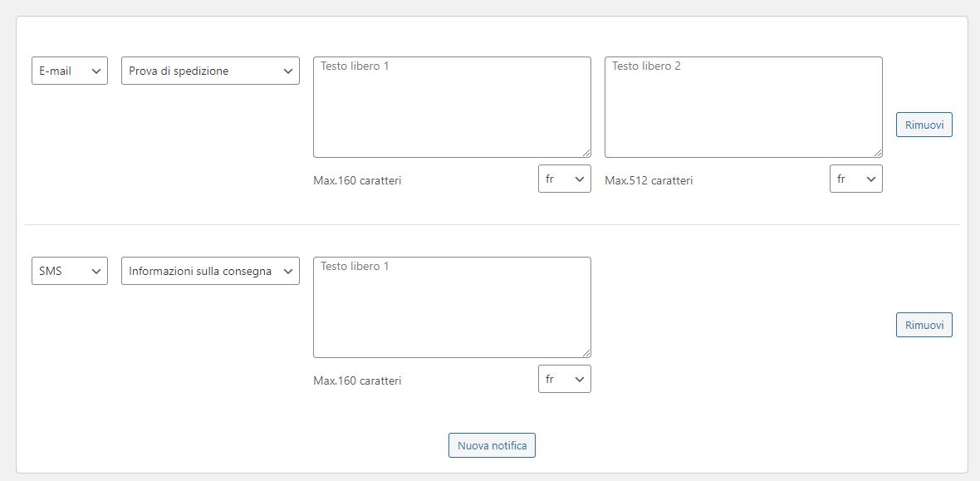Screen dimensions: 980x481
Task: Open the SMS notification type dropdown
Action: [70, 271]
